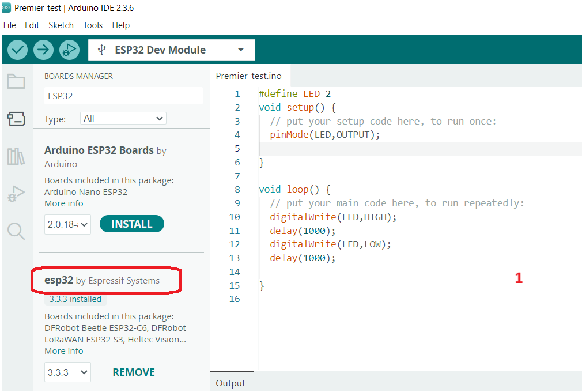Install the Arduino ESP32 Boards package
582x392 pixels.
(x=132, y=224)
